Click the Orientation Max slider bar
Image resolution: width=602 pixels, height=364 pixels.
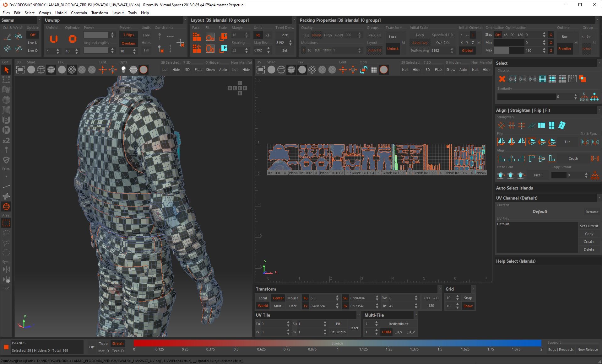point(509,50)
